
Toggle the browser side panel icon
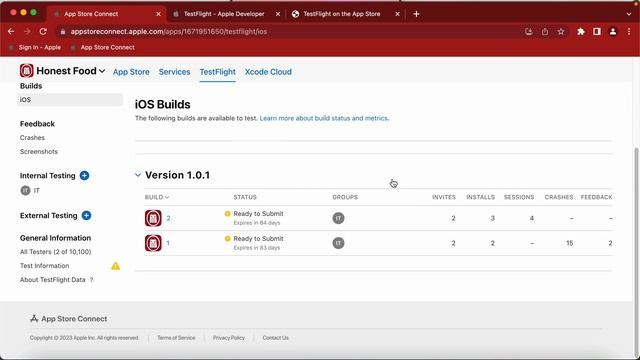tap(597, 31)
